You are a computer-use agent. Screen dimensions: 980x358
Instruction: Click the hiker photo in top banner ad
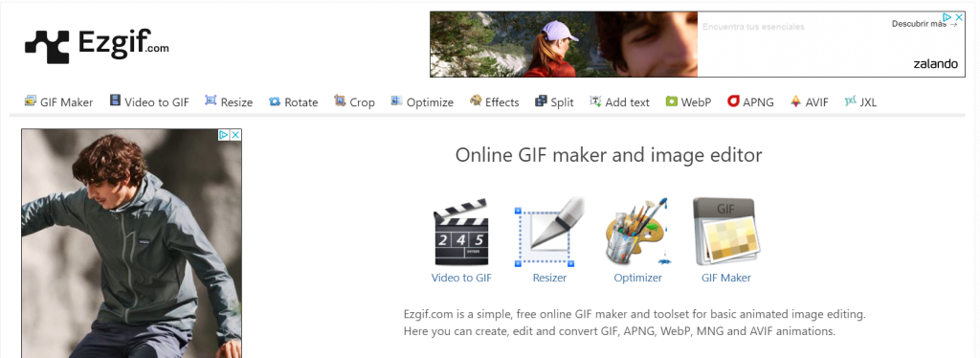(x=564, y=44)
